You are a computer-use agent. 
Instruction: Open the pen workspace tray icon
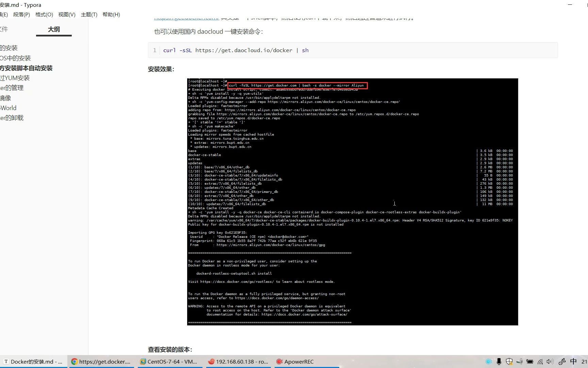[562, 362]
